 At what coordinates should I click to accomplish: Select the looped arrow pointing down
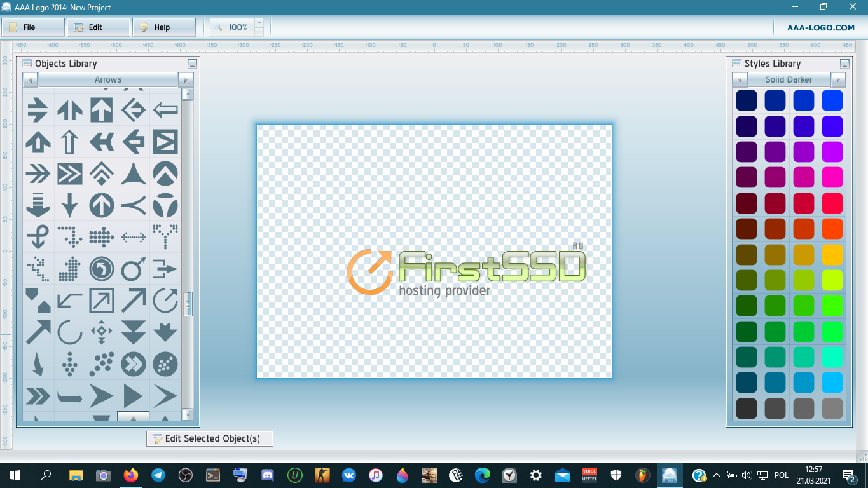click(38, 237)
